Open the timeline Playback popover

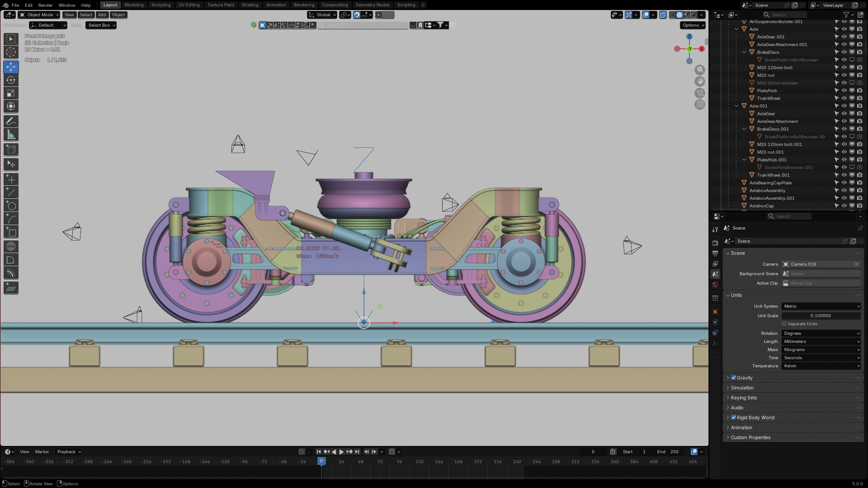point(68,452)
